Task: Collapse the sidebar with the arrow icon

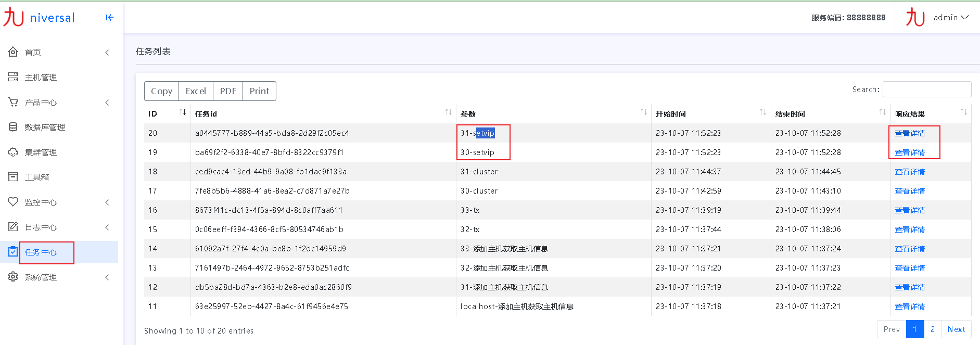Action: tap(109, 18)
